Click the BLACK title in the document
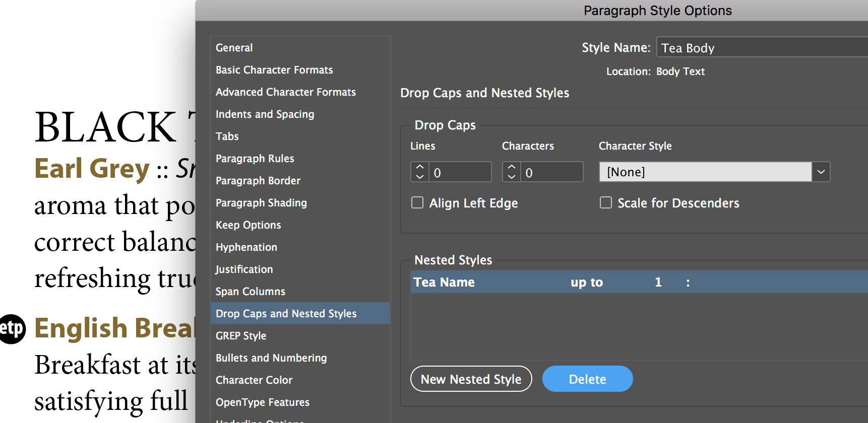 pos(105,127)
